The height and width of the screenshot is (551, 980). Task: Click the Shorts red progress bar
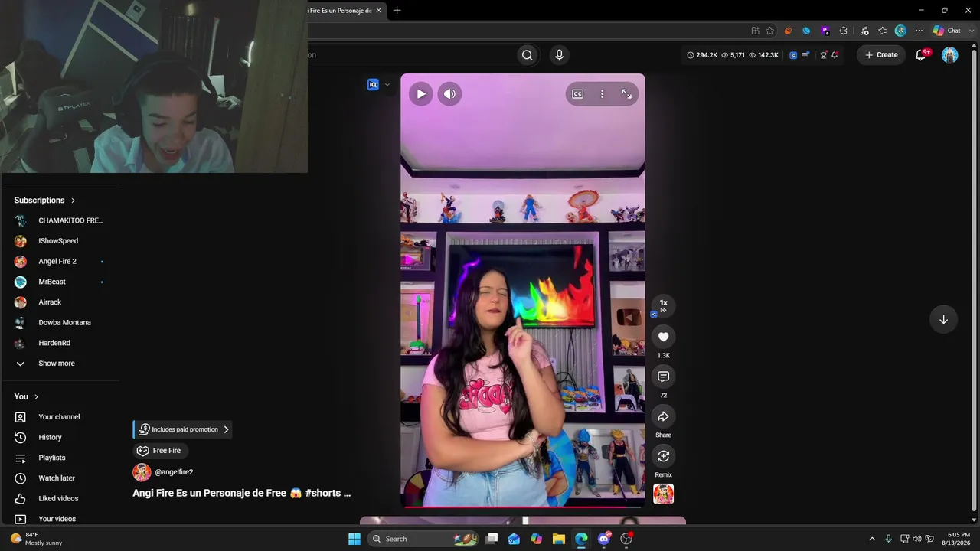tap(523, 507)
